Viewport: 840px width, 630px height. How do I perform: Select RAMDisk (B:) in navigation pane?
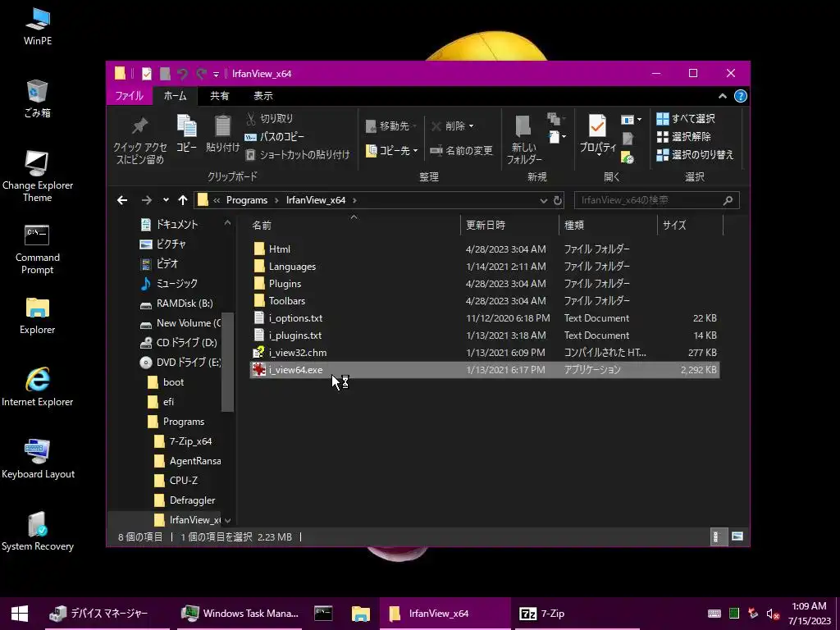(x=177, y=304)
